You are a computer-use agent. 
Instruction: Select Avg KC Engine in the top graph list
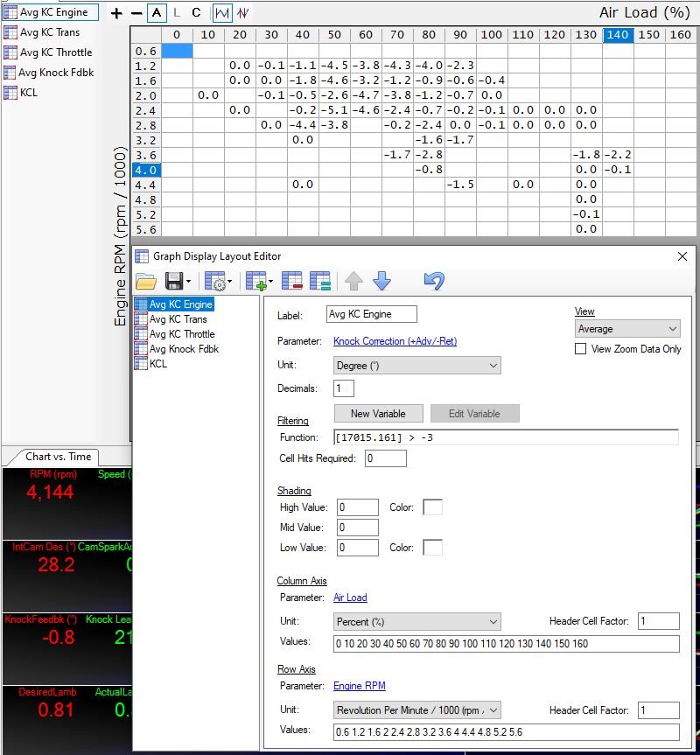pyautogui.click(x=50, y=12)
